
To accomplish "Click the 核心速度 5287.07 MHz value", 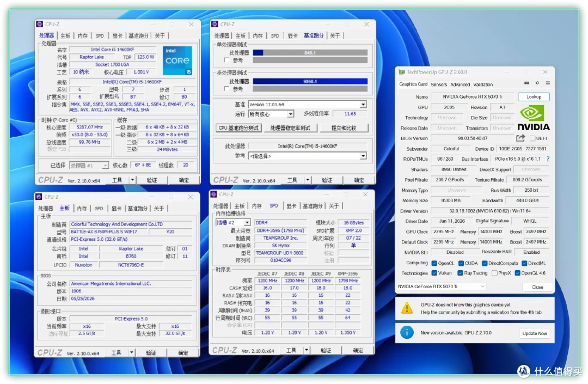I will 90,127.
